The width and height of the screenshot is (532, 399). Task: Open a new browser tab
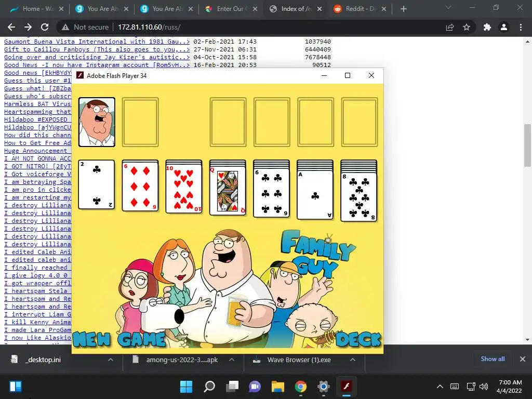pyautogui.click(x=403, y=9)
